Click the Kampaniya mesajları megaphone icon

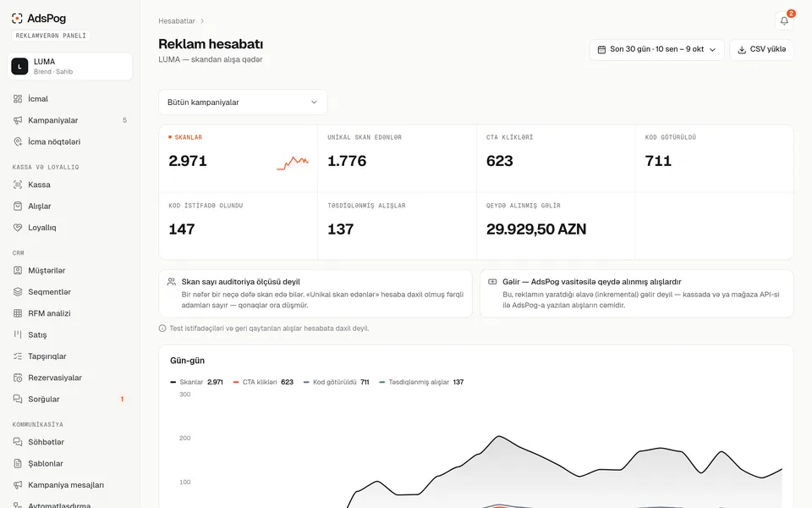(x=18, y=485)
